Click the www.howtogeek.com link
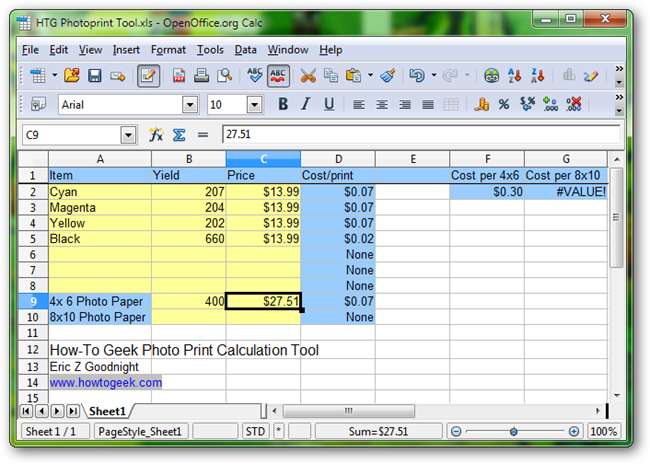 click(105, 382)
